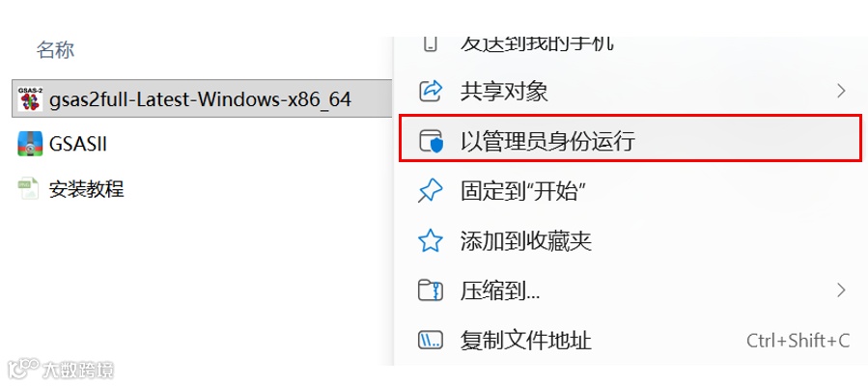The height and width of the screenshot is (386, 868).
Task: Choose 复制文件地址 menu entry
Action: coord(526,340)
